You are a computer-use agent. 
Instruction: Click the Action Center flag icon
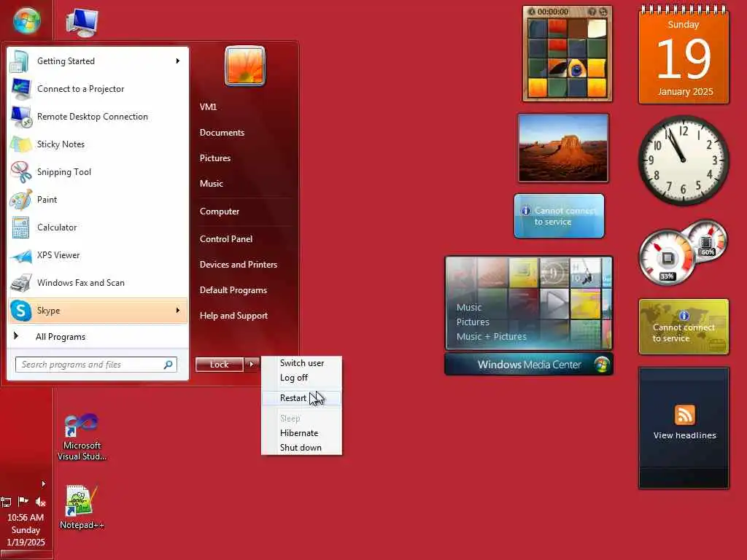coord(23,502)
